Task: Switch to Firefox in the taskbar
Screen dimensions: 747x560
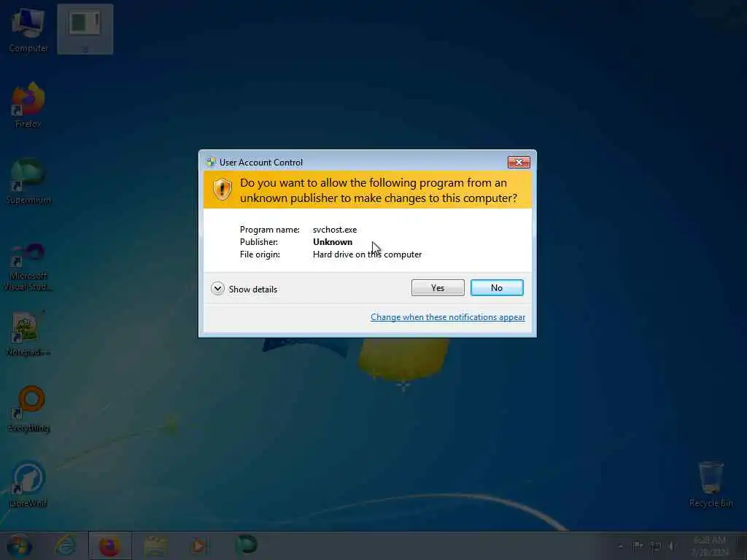Action: tap(109, 546)
